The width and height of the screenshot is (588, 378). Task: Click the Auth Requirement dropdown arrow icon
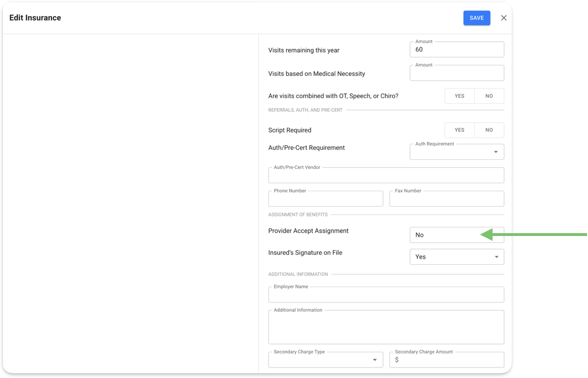point(495,152)
